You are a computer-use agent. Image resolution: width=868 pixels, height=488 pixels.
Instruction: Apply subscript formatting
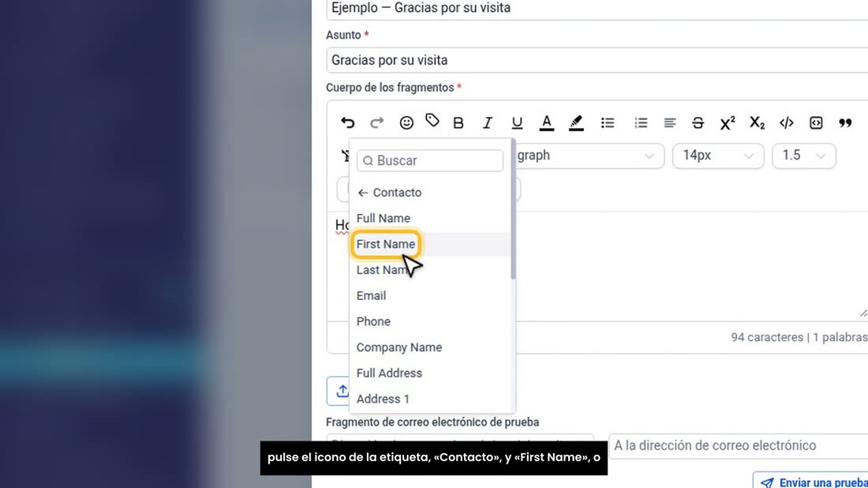[757, 123]
